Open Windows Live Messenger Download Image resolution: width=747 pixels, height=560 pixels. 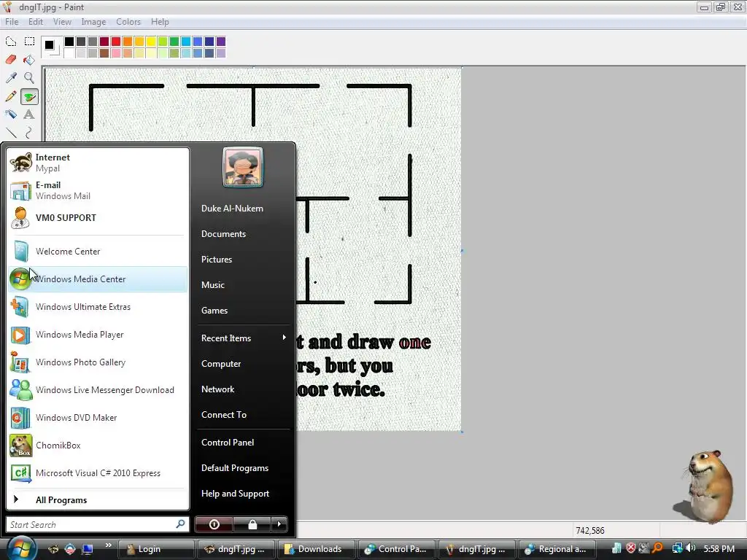(x=98, y=389)
